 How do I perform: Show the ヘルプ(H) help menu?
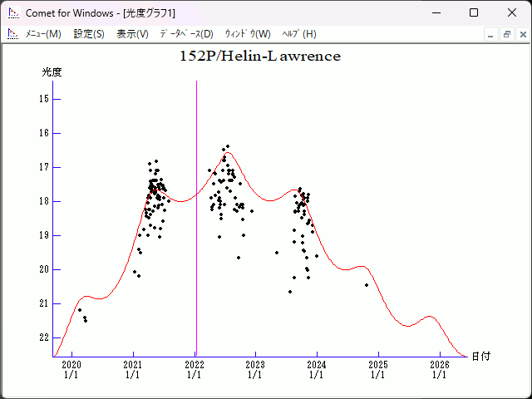click(x=299, y=34)
